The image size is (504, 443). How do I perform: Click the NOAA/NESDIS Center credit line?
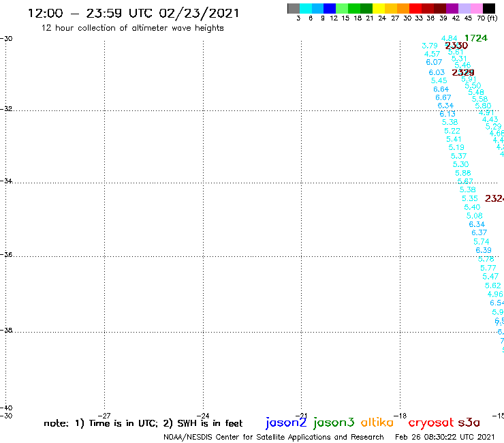[x=274, y=438]
